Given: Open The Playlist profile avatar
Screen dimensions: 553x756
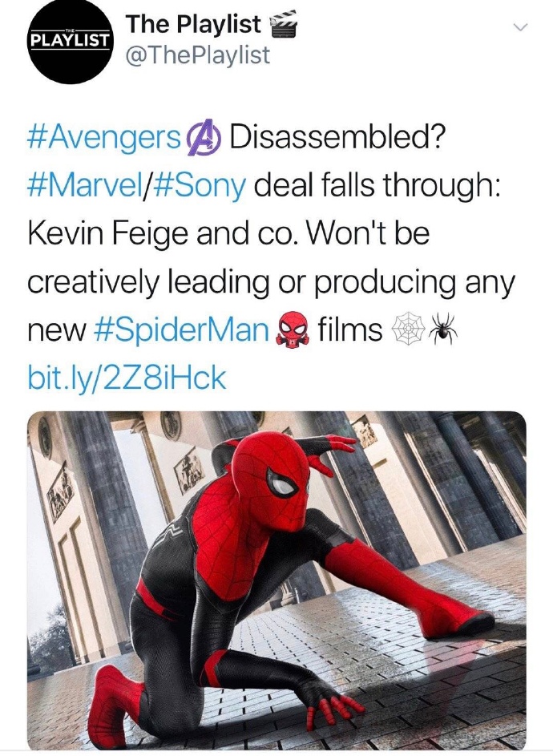Looking at the screenshot, I should [x=67, y=39].
